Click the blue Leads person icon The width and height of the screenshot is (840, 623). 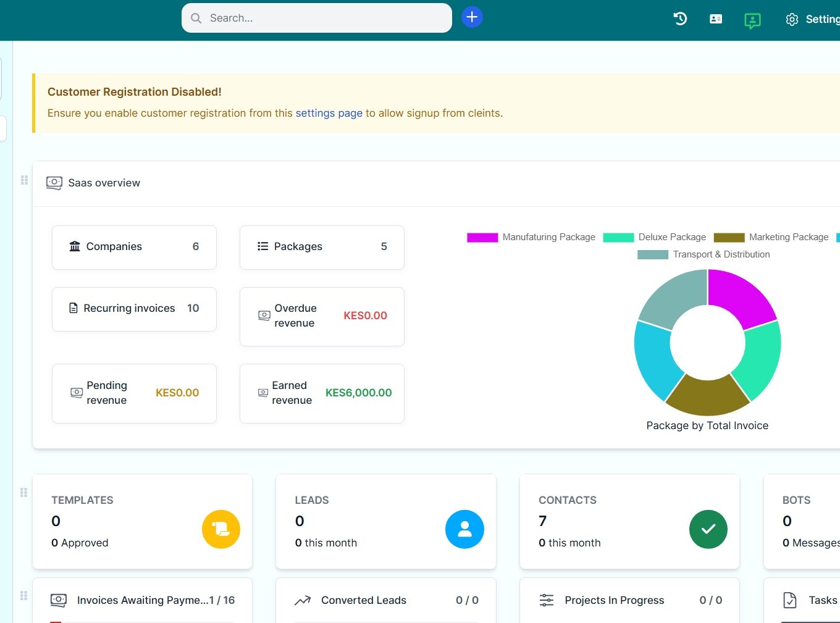(464, 529)
